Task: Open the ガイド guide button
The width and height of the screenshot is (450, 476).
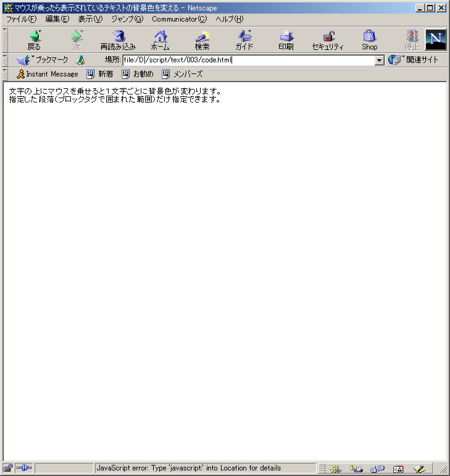Action: click(244, 40)
